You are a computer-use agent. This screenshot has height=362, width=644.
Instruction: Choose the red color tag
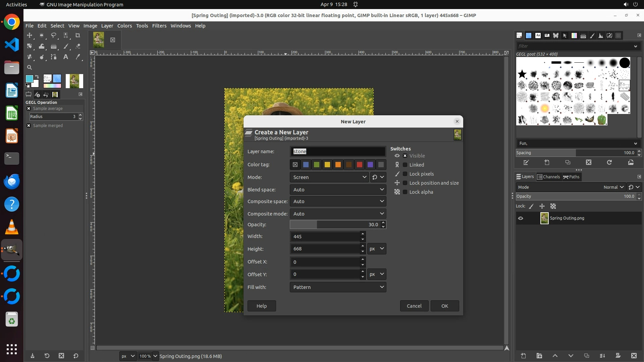click(x=360, y=165)
